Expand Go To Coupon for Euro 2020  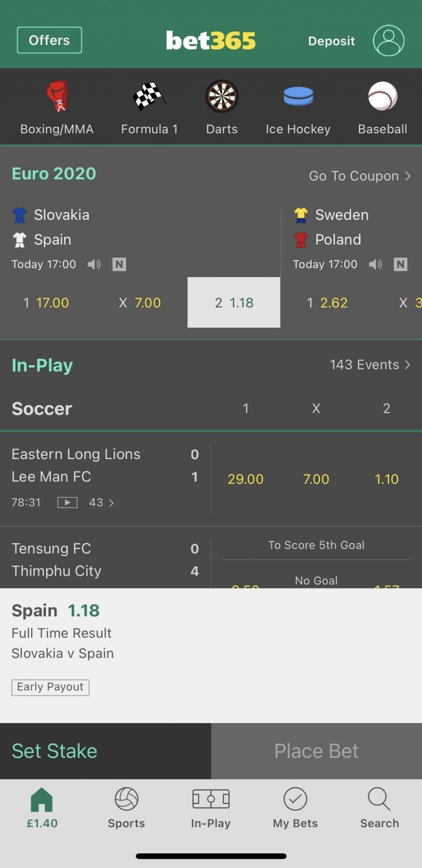point(360,176)
